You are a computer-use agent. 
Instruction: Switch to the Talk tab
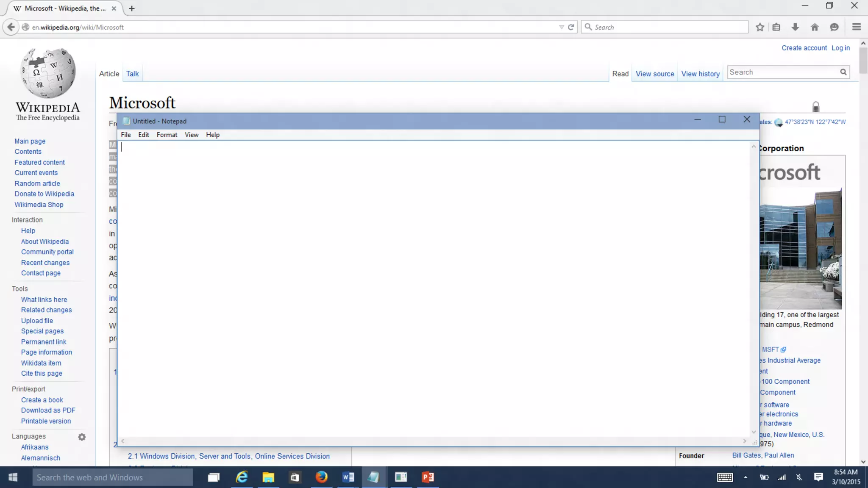pyautogui.click(x=132, y=74)
